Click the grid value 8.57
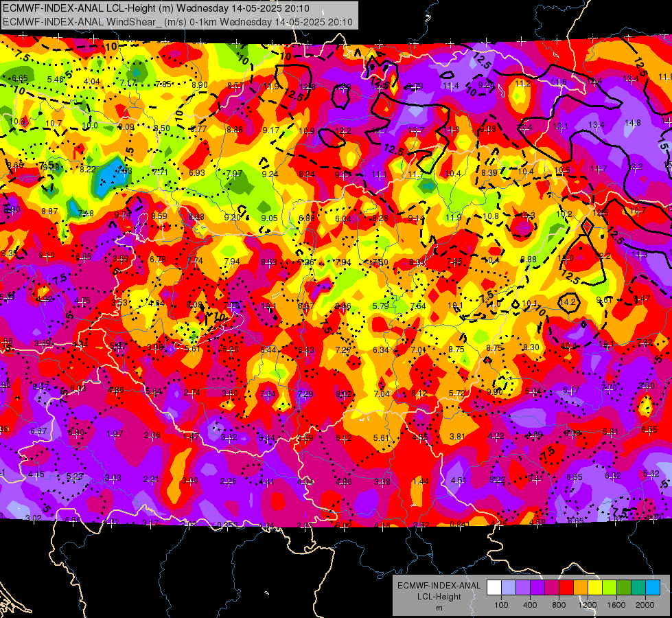672x618 pixels. pos(235,86)
